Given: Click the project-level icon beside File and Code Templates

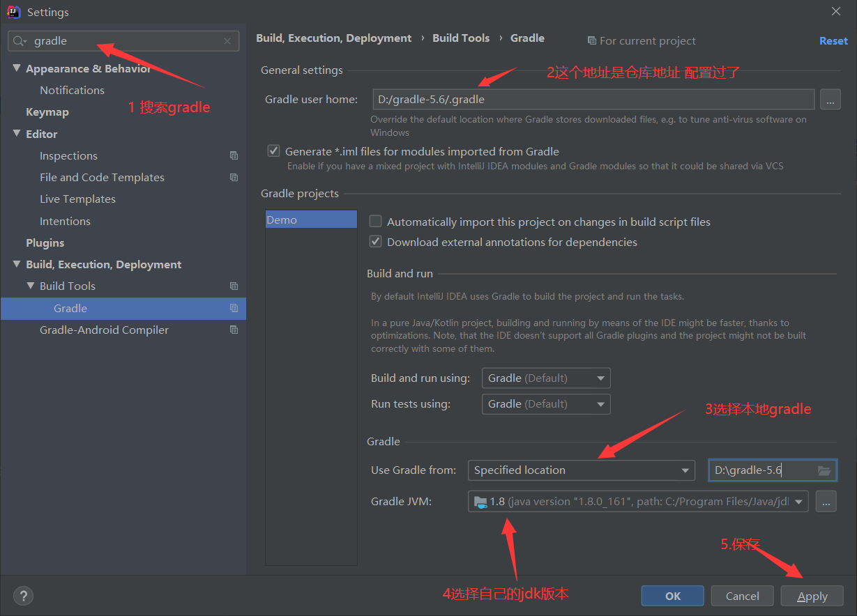Looking at the screenshot, I should 234,178.
